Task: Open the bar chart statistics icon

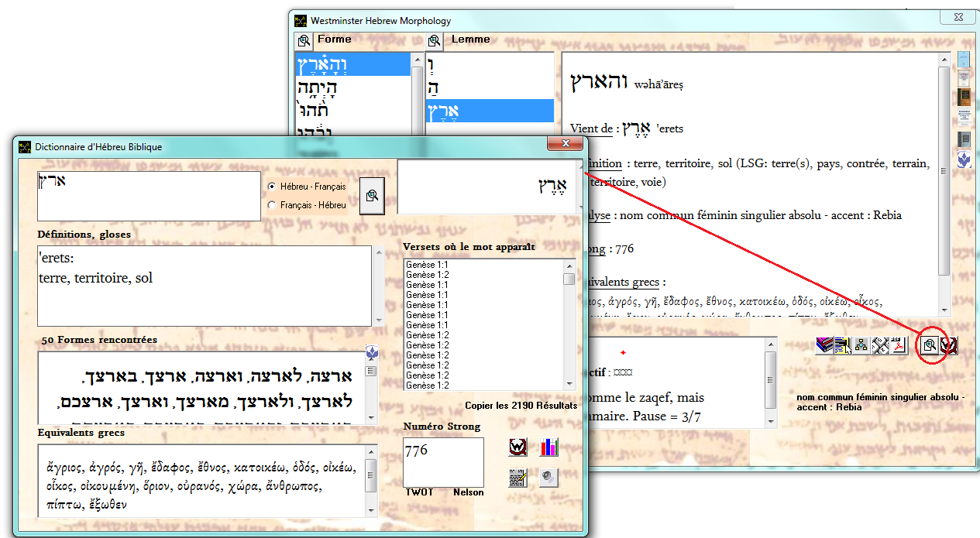Action: [548, 447]
